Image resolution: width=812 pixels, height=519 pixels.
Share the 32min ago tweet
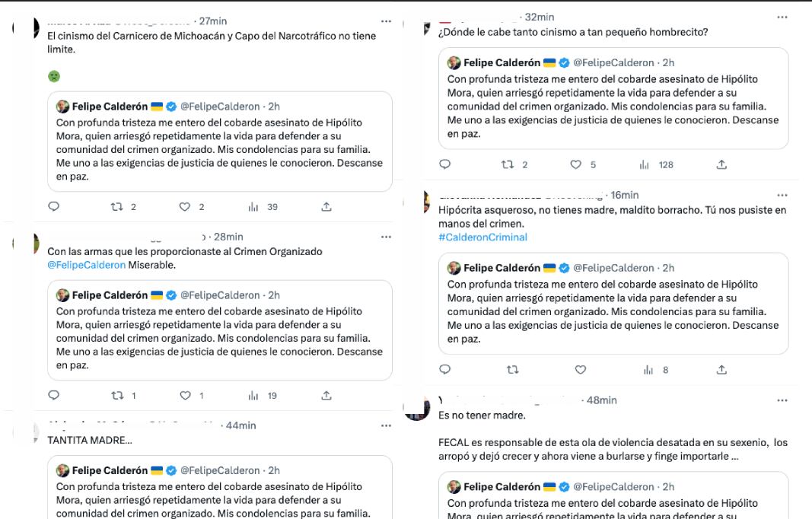(722, 164)
